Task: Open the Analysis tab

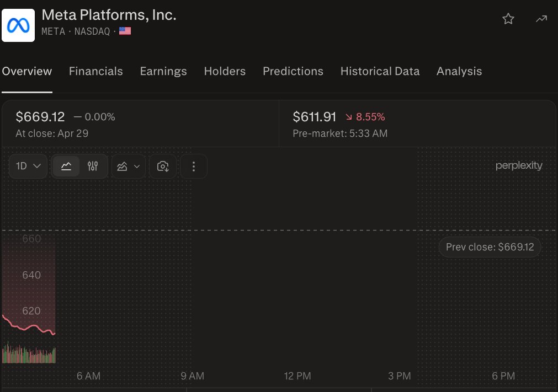Action: point(459,71)
